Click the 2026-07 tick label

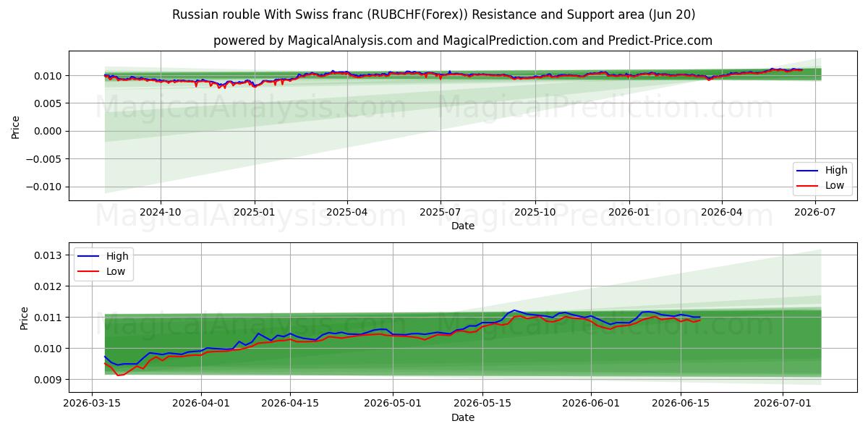coord(815,212)
